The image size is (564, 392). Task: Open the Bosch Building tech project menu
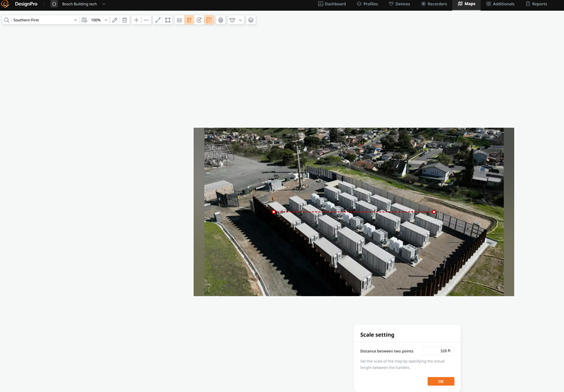pyautogui.click(x=83, y=4)
